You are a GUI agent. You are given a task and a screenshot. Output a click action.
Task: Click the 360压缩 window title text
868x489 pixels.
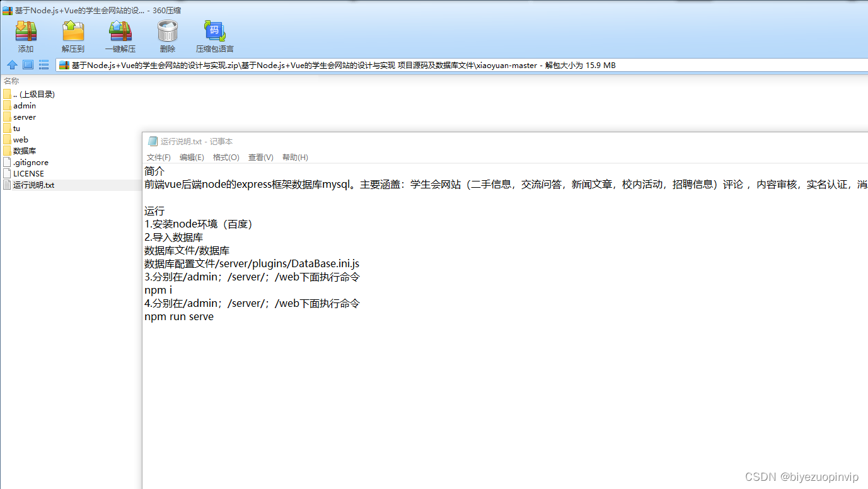click(x=99, y=11)
